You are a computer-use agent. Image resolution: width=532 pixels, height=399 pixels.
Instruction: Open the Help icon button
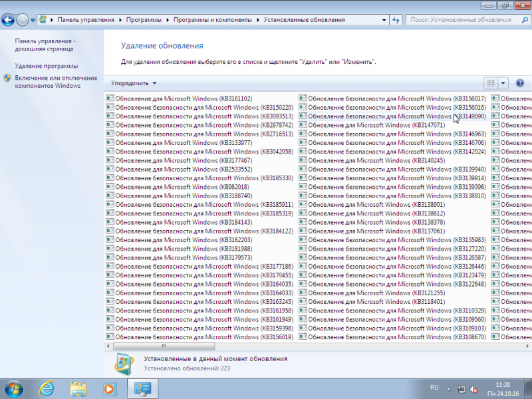pyautogui.click(x=519, y=83)
